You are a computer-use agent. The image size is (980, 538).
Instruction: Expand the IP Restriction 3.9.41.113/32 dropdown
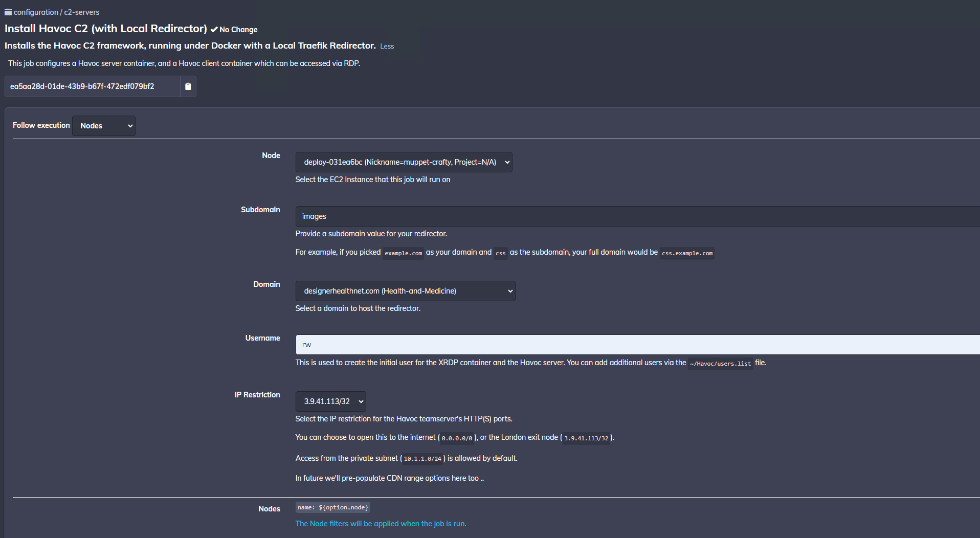coord(330,401)
